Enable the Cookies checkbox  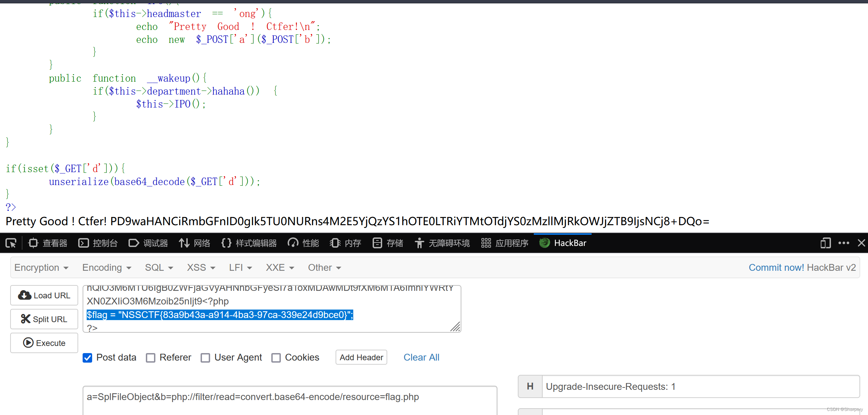click(276, 358)
